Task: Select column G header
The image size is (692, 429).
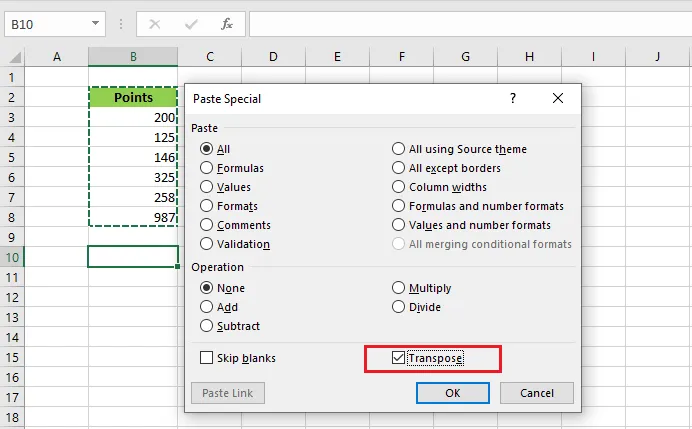Action: pos(465,57)
